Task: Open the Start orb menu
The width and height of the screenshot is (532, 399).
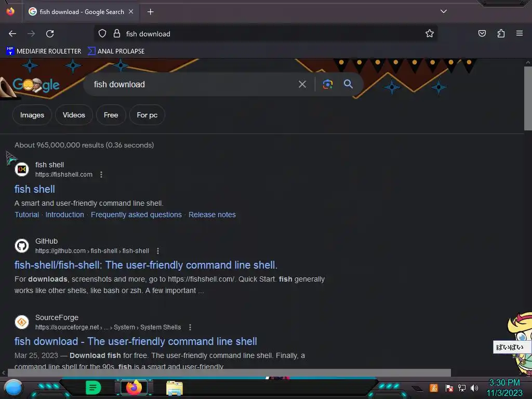Action: click(x=14, y=388)
